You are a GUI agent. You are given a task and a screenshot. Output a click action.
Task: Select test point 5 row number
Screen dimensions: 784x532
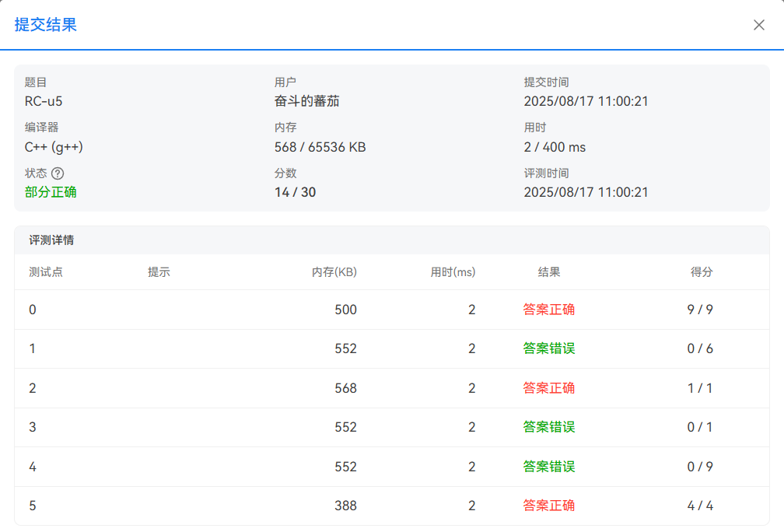pyautogui.click(x=33, y=506)
